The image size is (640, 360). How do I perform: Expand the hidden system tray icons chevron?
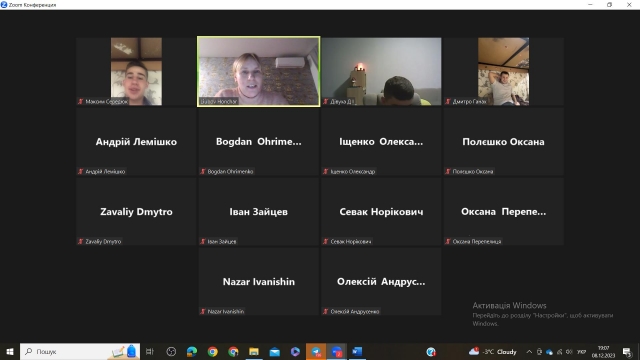tap(529, 352)
